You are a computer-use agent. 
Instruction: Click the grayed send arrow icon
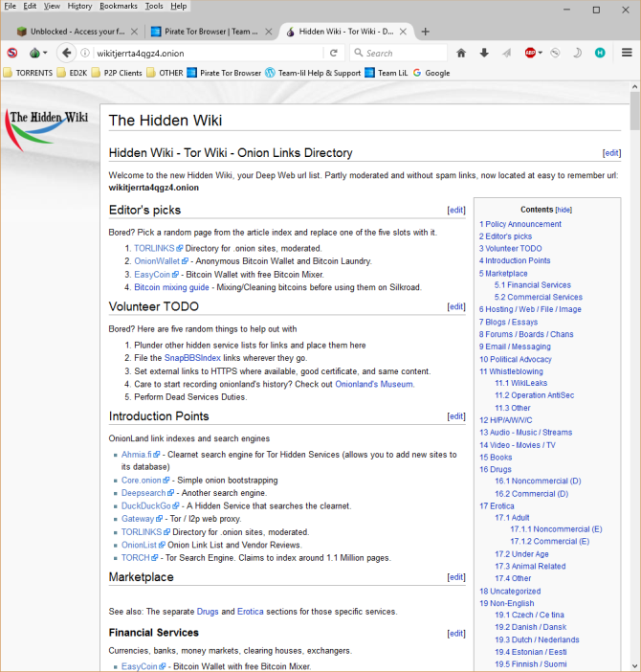507,53
